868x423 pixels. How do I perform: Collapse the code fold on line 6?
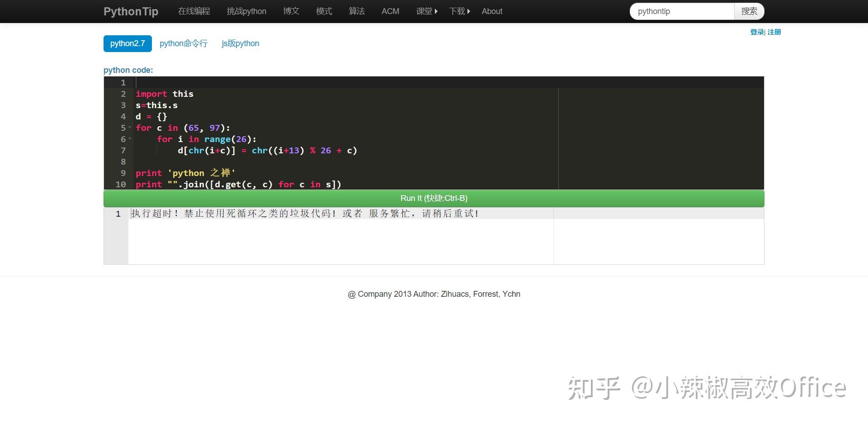tap(130, 140)
